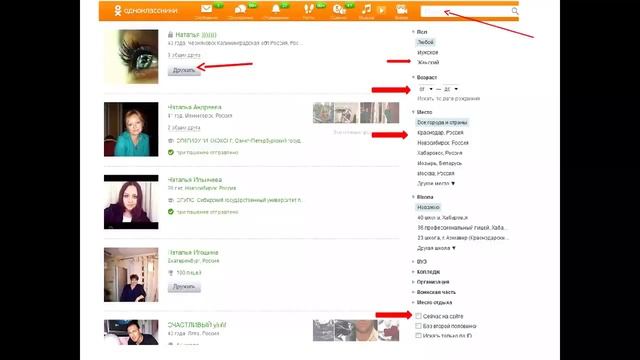Select 'Женский' gender option
The width and height of the screenshot is (640, 360).
pos(428,62)
